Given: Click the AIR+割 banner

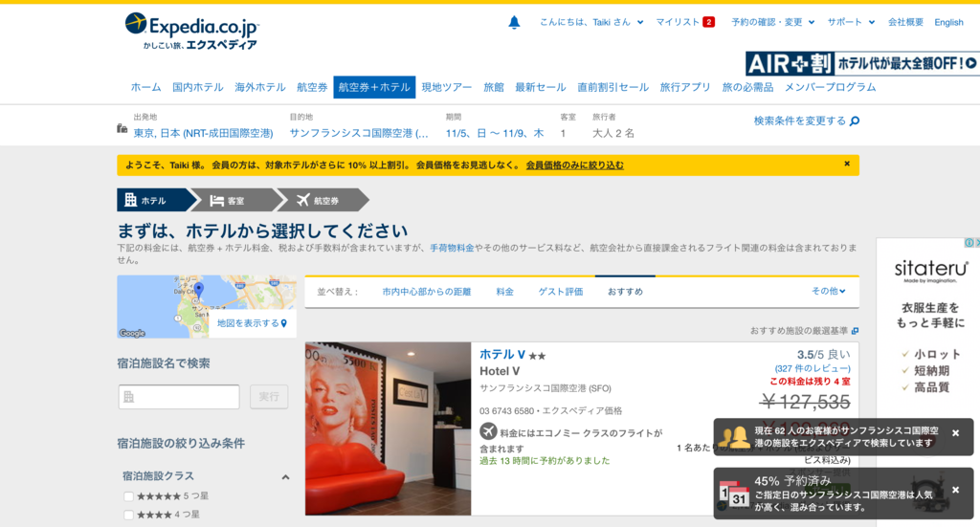Looking at the screenshot, I should pyautogui.click(x=862, y=63).
